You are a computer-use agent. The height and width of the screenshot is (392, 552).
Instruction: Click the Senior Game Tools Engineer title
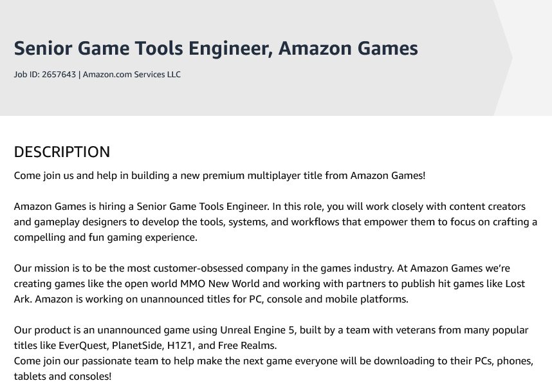point(216,48)
